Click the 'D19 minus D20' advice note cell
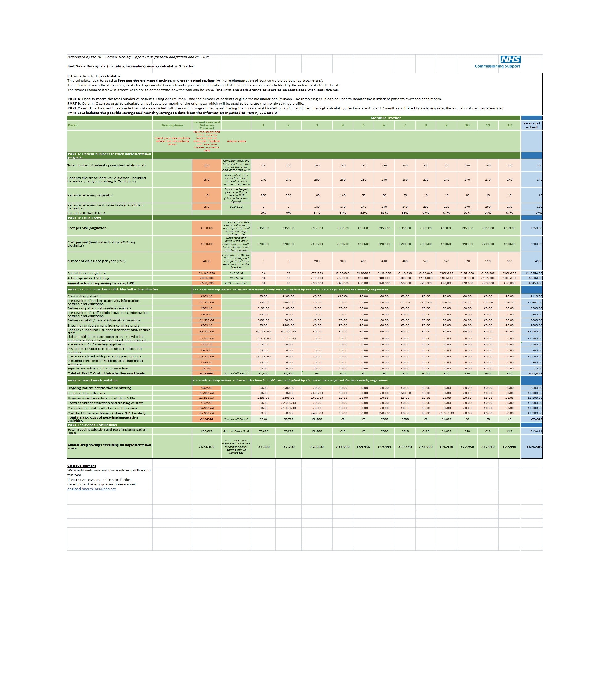The height and width of the screenshot is (700, 615). 236,283
